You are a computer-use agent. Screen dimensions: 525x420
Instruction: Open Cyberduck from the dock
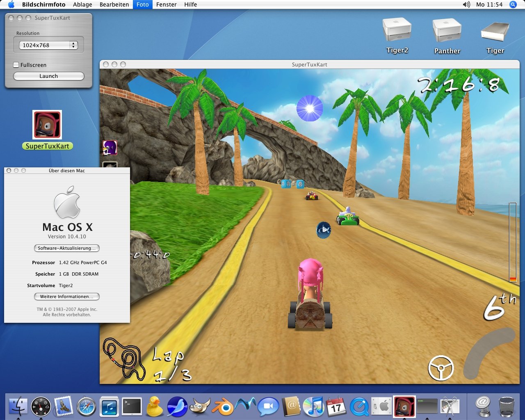click(x=155, y=406)
